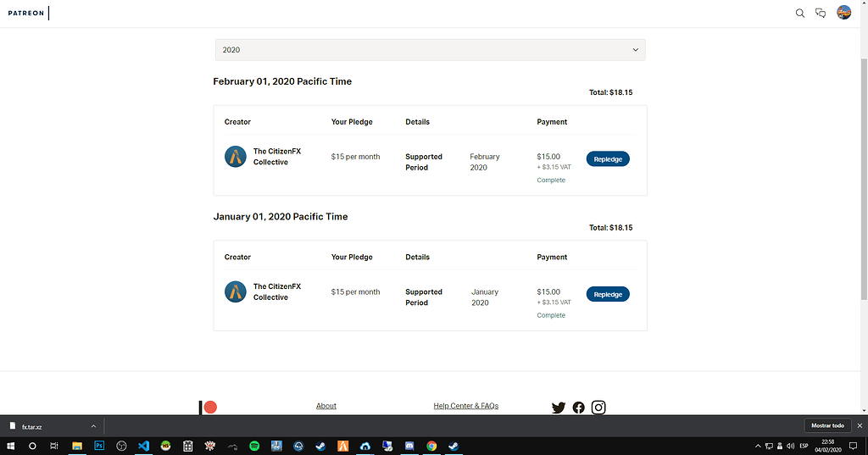The width and height of the screenshot is (868, 455).
Task: Open the Patreon search icon
Action: coord(800,13)
